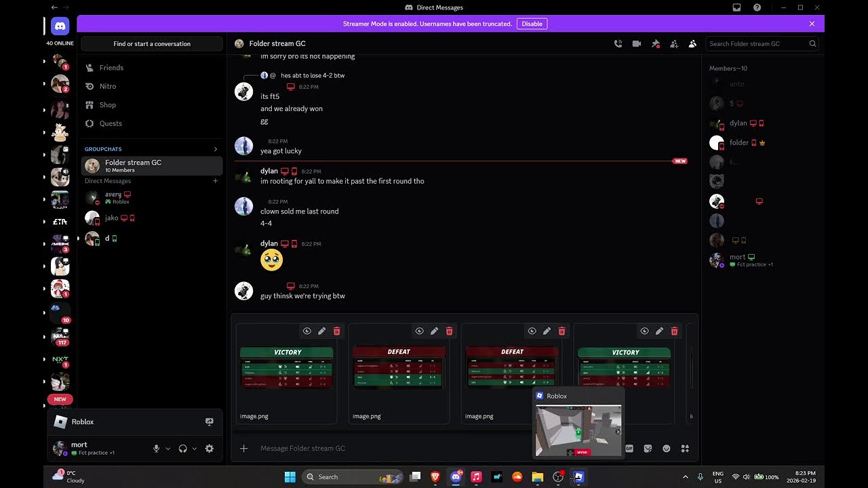Edit the third attachment (second DEFEAT image)
The width and height of the screenshot is (868, 488).
[547, 331]
